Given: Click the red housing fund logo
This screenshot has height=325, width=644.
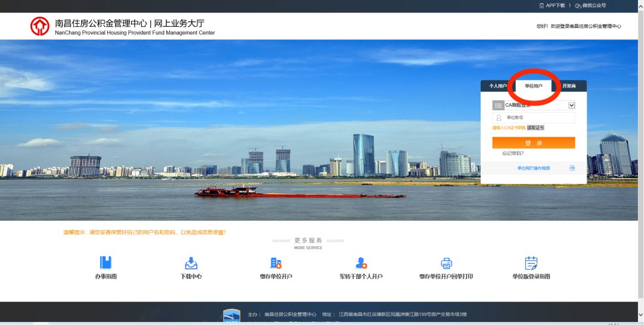Looking at the screenshot, I should click(x=40, y=26).
